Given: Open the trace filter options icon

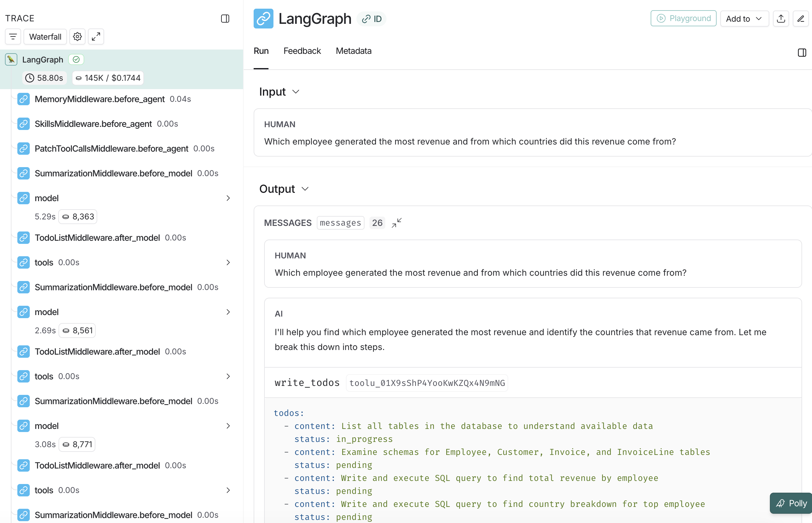Looking at the screenshot, I should [x=13, y=37].
